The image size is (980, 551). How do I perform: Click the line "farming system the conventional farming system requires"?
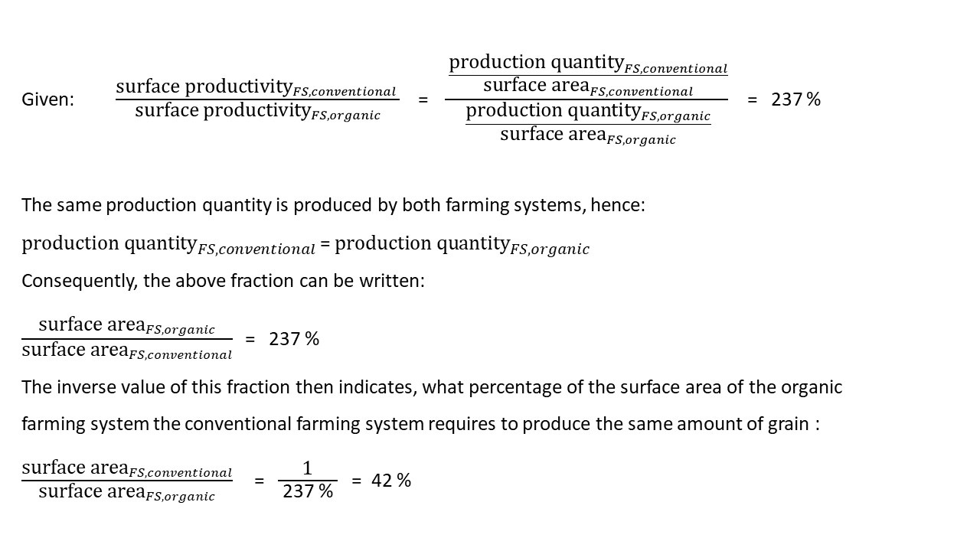pos(420,424)
